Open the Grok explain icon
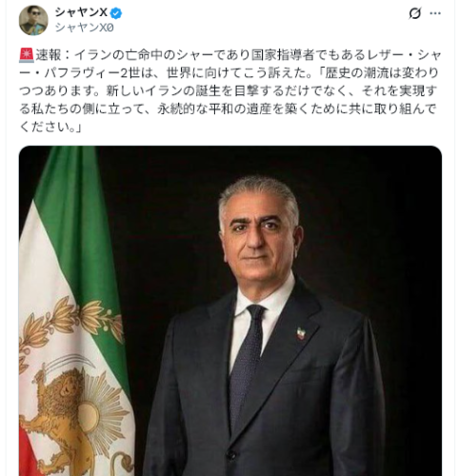The height and width of the screenshot is (476, 458). coord(415,13)
